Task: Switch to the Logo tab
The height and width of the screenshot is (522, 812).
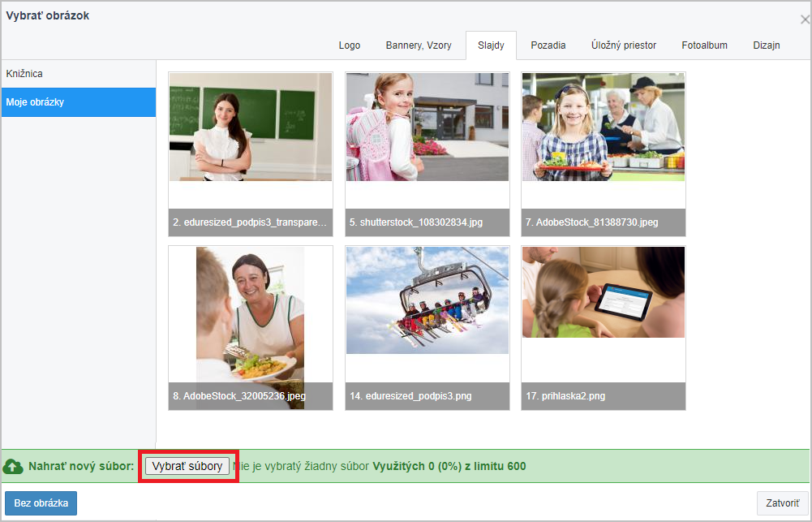Action: pyautogui.click(x=350, y=45)
